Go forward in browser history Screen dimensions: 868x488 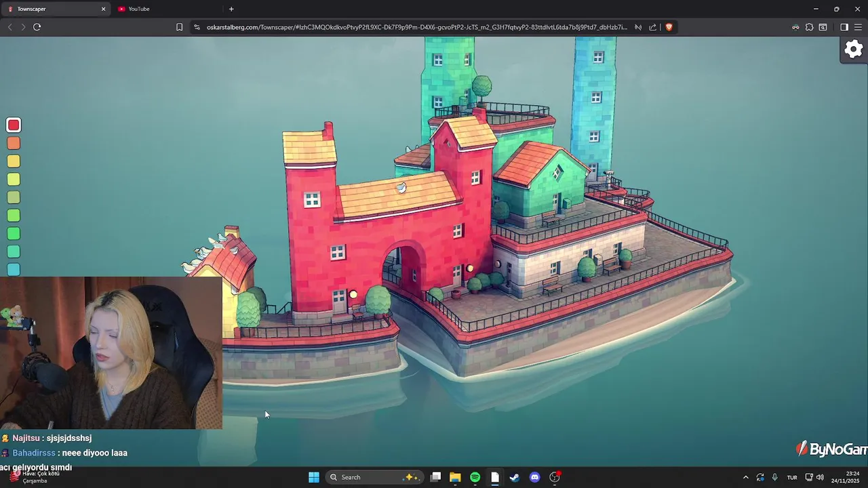pos(23,27)
